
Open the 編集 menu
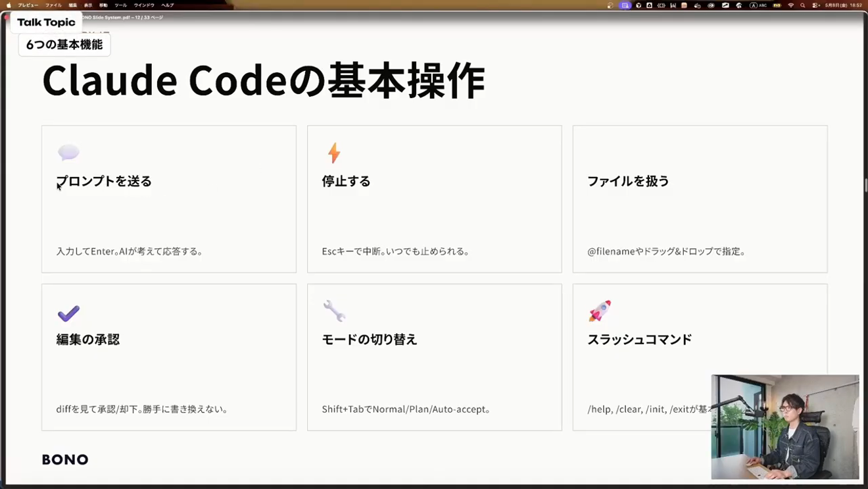[x=73, y=5]
